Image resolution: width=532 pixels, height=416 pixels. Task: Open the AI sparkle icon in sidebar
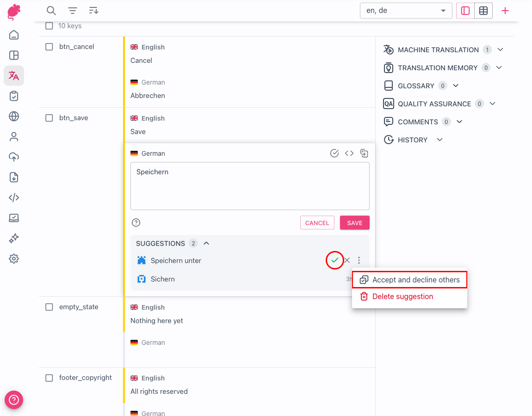[14, 239]
